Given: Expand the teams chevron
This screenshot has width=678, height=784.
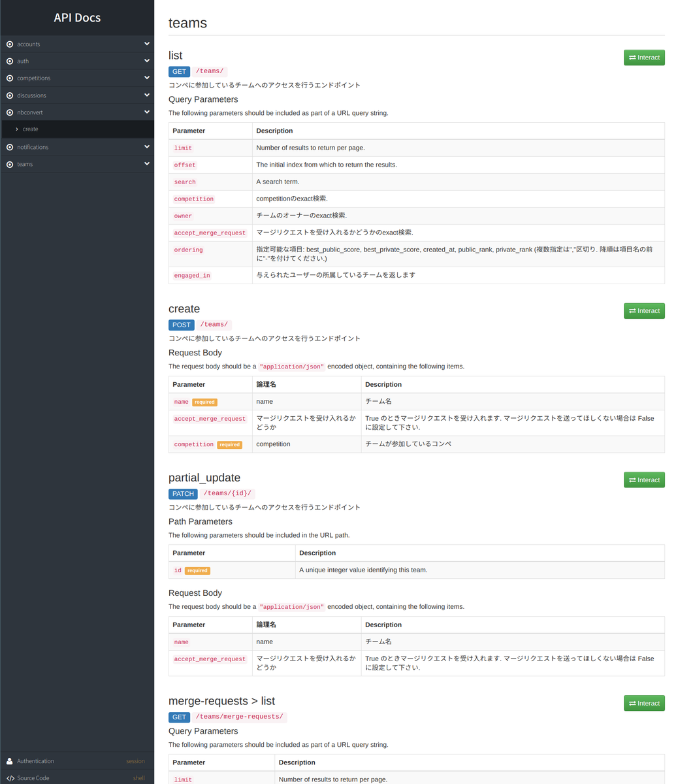Looking at the screenshot, I should pos(147,163).
